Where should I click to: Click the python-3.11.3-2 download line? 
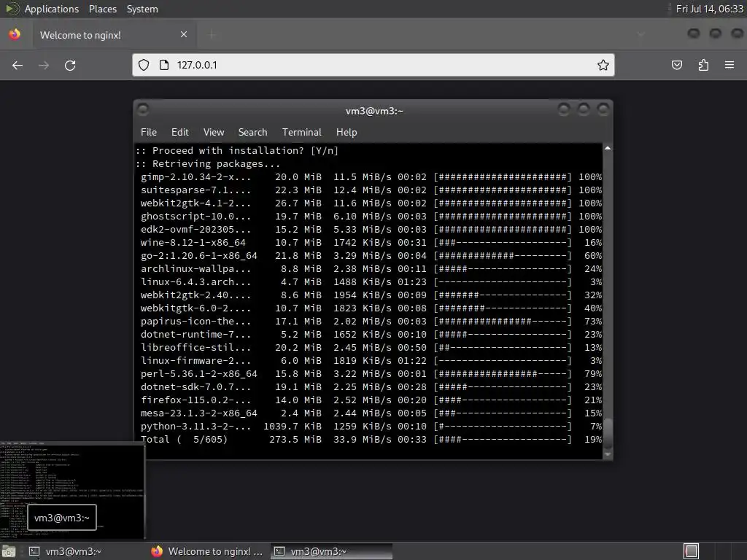click(x=371, y=426)
